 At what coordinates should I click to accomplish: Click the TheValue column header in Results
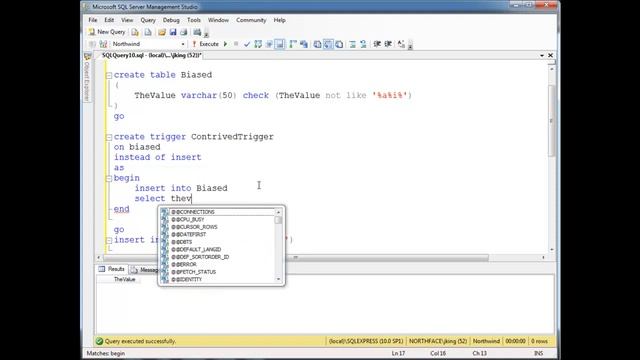pyautogui.click(x=124, y=279)
